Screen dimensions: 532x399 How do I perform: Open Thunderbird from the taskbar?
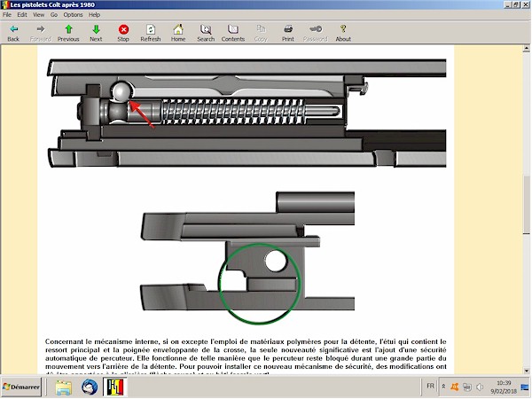(89, 387)
